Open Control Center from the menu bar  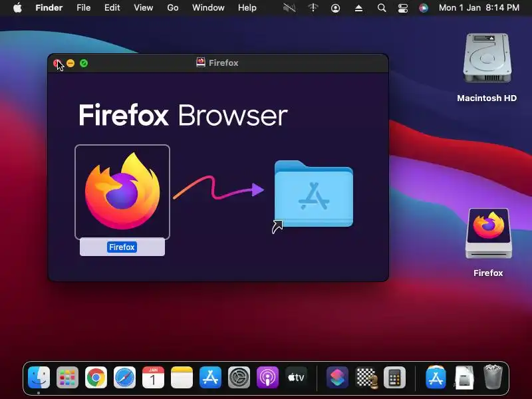(403, 8)
